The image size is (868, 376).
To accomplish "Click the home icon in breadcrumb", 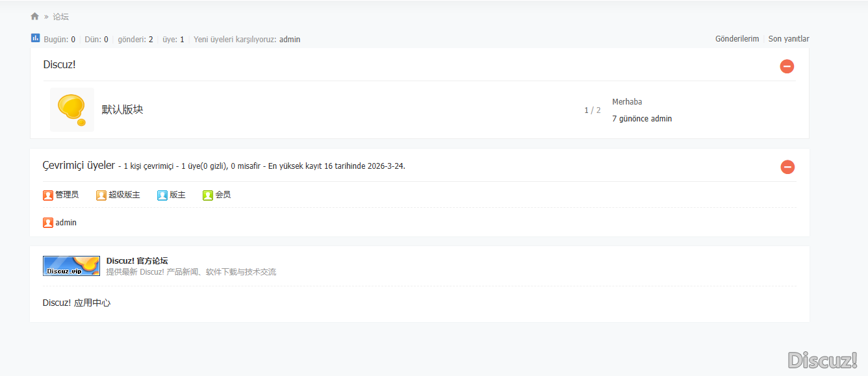I will (x=35, y=16).
